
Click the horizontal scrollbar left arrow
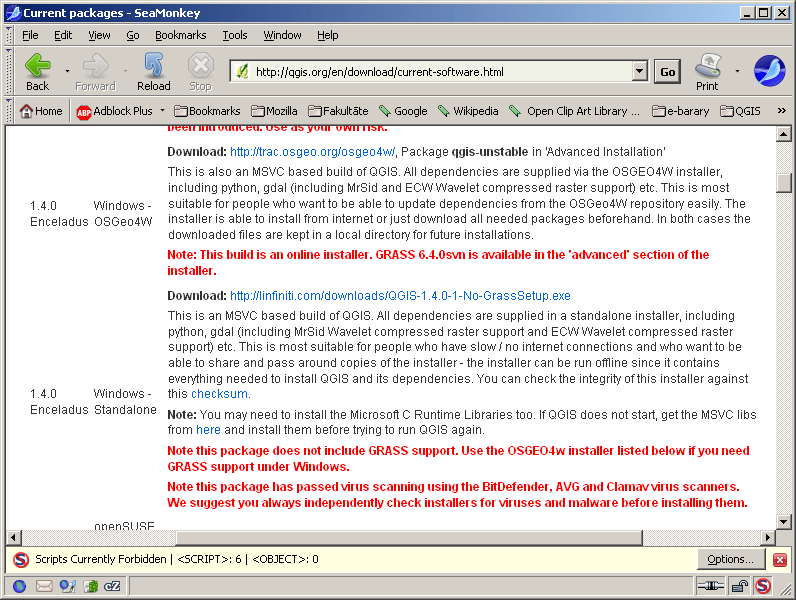pyautogui.click(x=13, y=537)
